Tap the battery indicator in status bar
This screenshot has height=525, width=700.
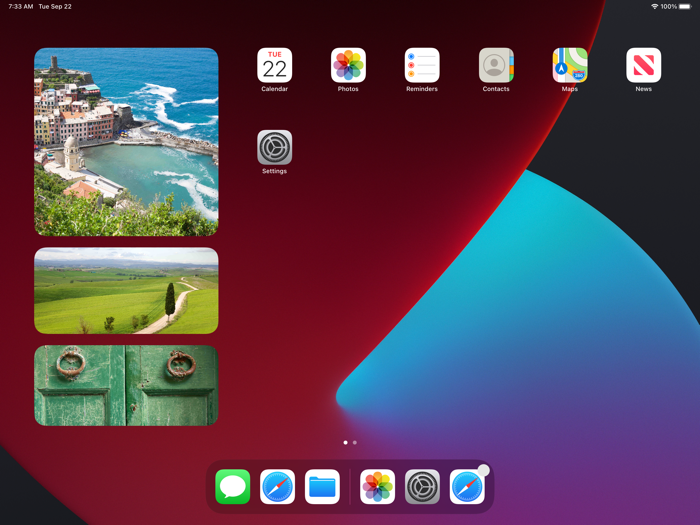coord(685,6)
